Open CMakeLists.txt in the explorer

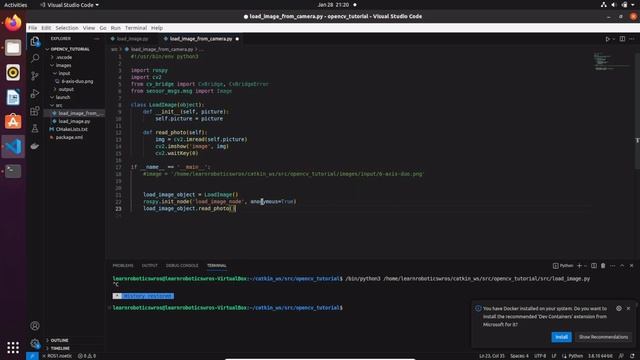tap(71, 129)
